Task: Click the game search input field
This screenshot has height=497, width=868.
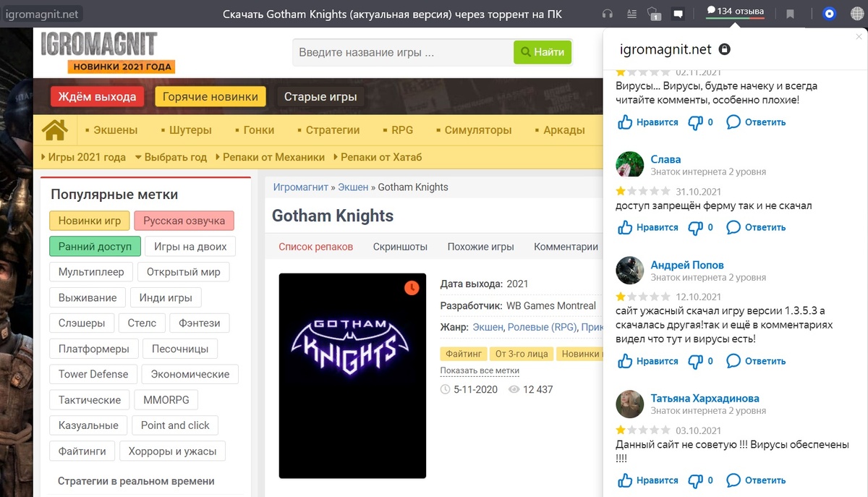Action: click(403, 52)
